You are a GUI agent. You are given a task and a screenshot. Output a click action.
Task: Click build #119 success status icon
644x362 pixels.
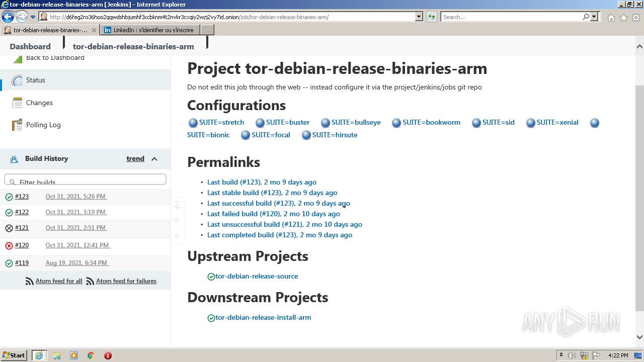coord(9,263)
